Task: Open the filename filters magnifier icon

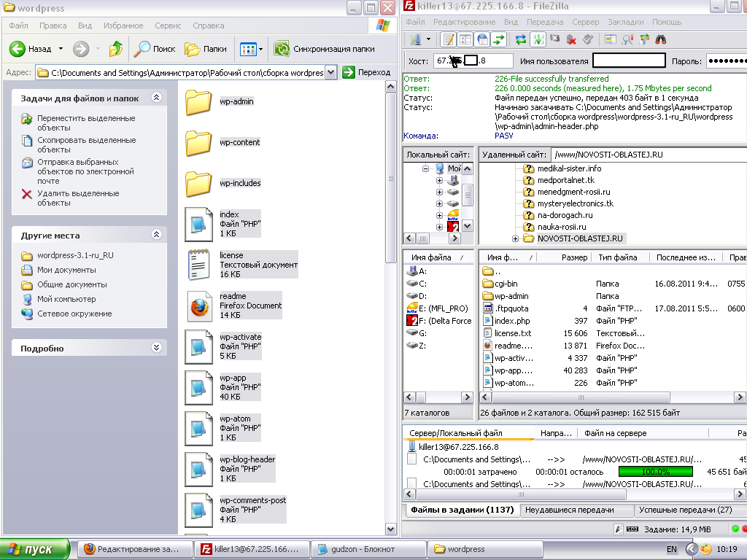Action: 627,39
